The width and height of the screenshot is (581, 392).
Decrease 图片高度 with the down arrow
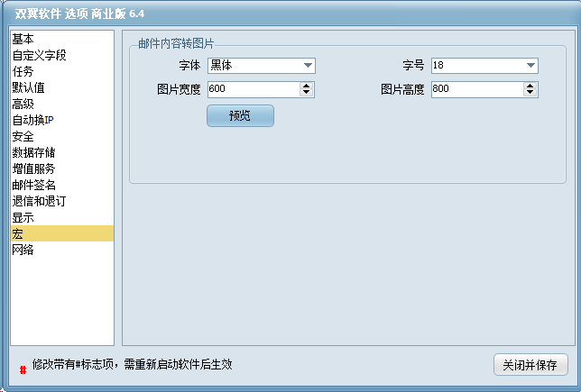(x=530, y=93)
